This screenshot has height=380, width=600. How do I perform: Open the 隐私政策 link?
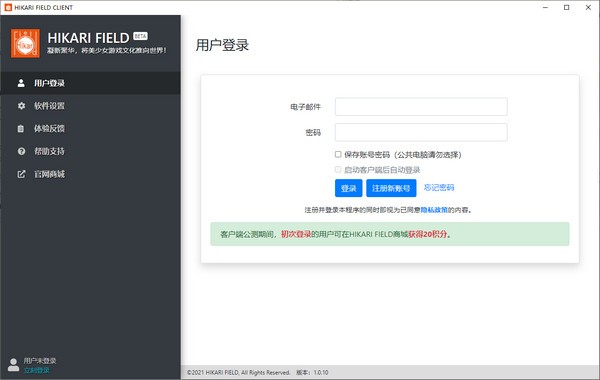pos(434,210)
